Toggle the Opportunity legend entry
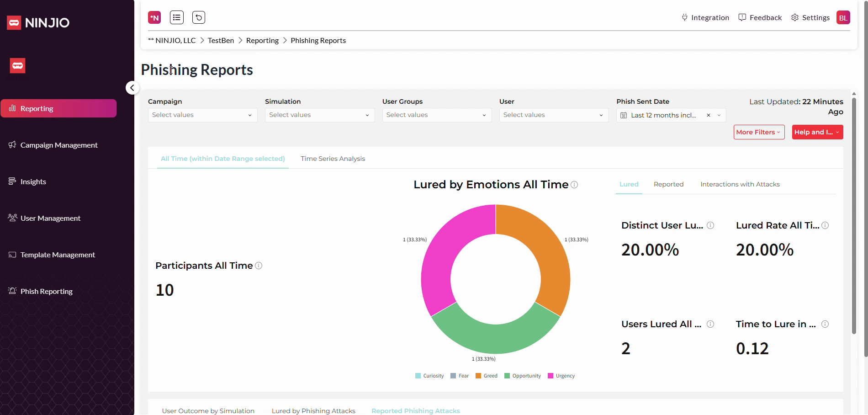Screen dimensions: 868x415 coord(522,376)
